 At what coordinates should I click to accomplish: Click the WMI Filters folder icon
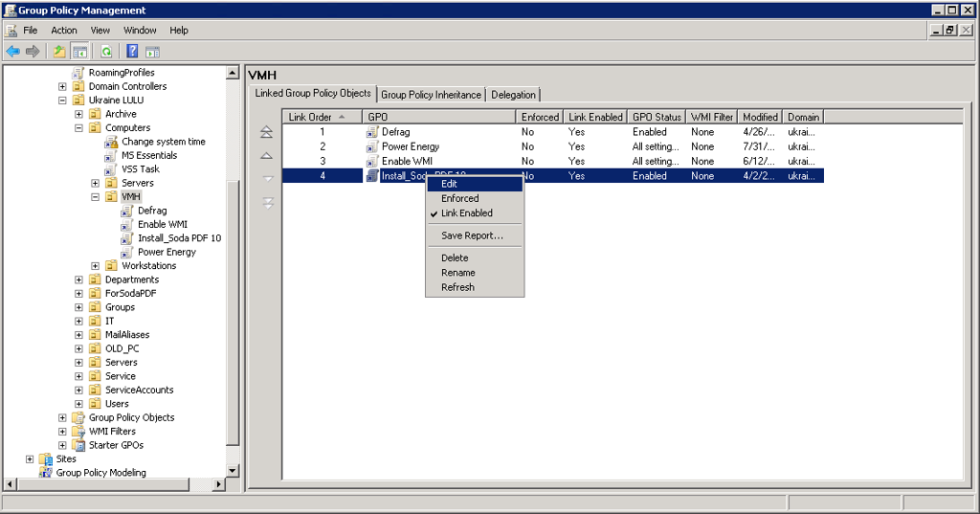(78, 432)
